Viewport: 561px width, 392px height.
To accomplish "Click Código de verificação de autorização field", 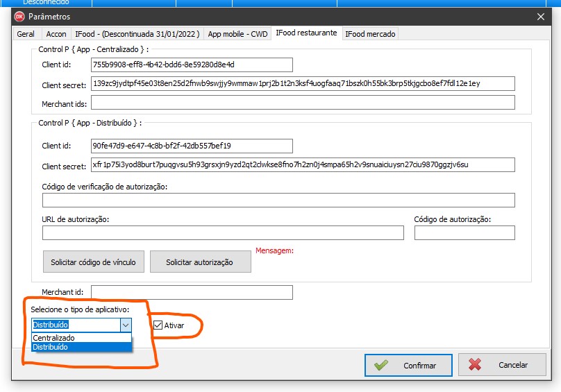I will coord(278,201).
